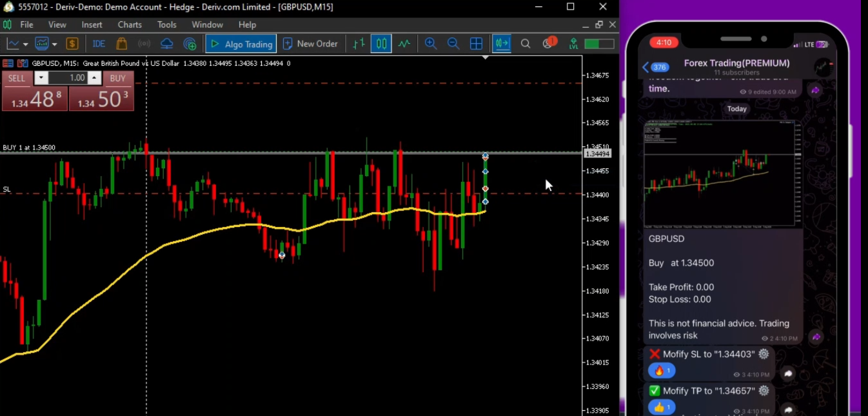Zoom in on the chart
868x416 pixels.
431,44
